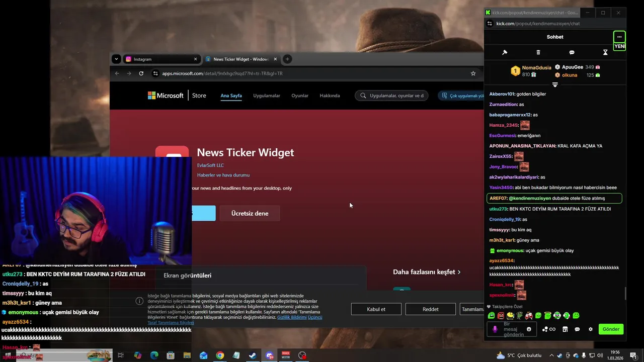Open the Oyunlar menu item
Image resolution: width=644 pixels, height=362 pixels.
tap(300, 96)
